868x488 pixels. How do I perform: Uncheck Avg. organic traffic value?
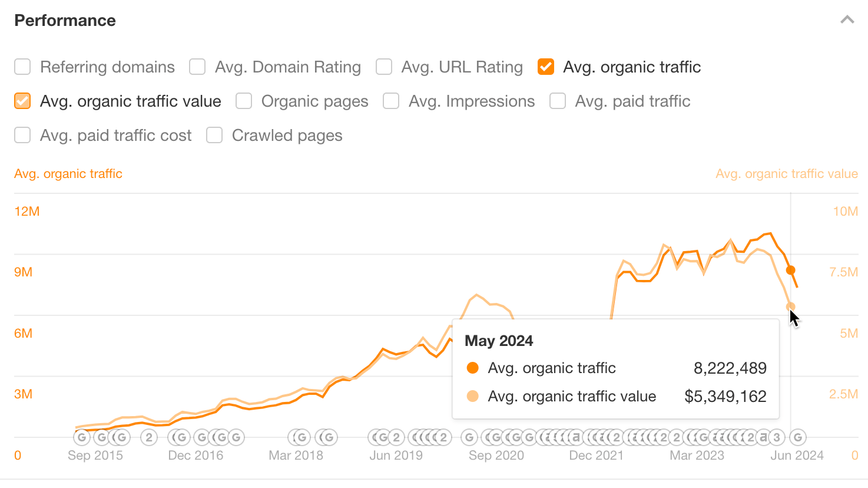(x=22, y=101)
